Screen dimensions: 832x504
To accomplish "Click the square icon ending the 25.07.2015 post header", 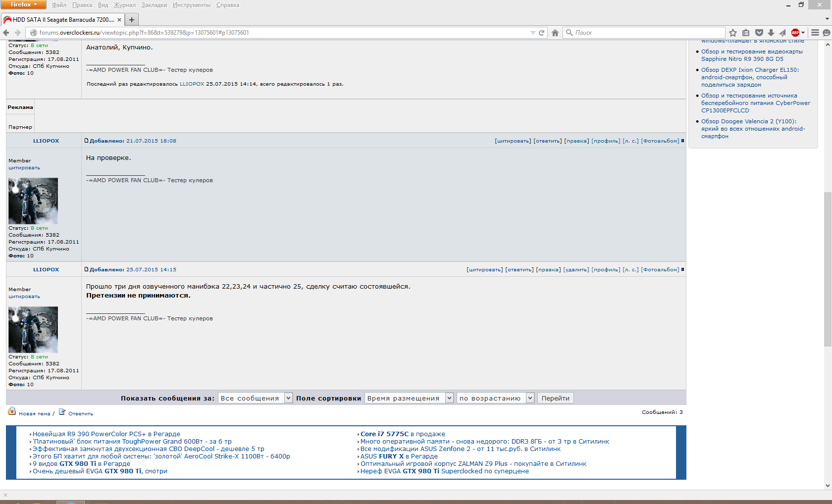I will 682,269.
